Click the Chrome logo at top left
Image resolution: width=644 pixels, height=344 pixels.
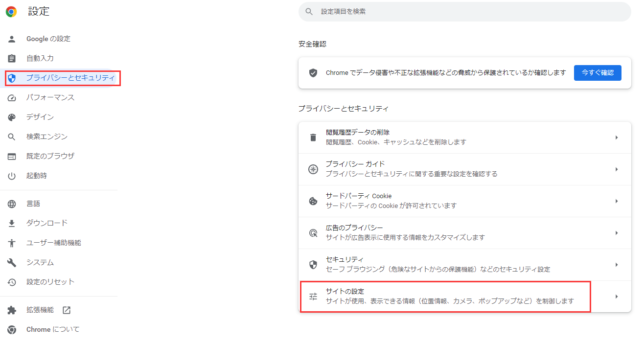pyautogui.click(x=10, y=11)
